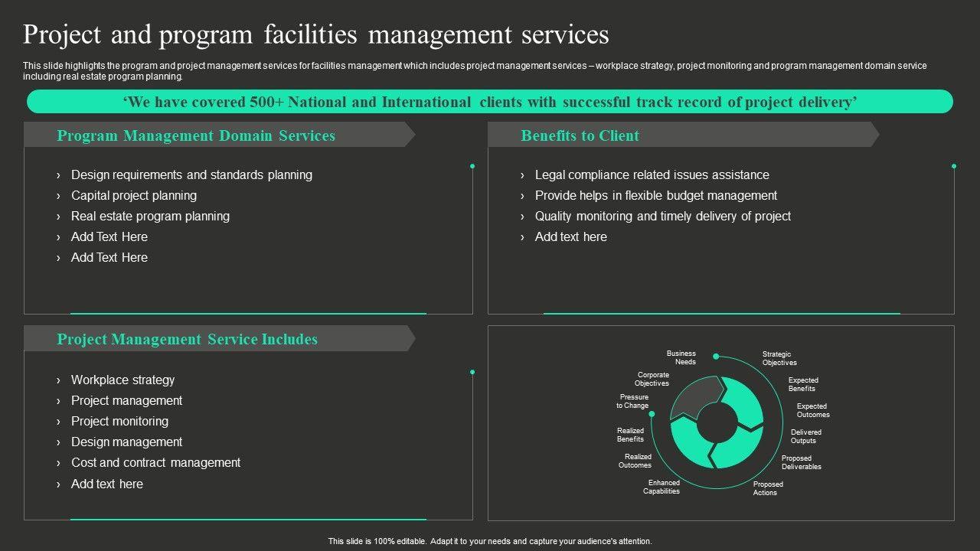The image size is (980, 551).
Task: Click the 'Program Management Domain Services' heading
Action: [196, 135]
